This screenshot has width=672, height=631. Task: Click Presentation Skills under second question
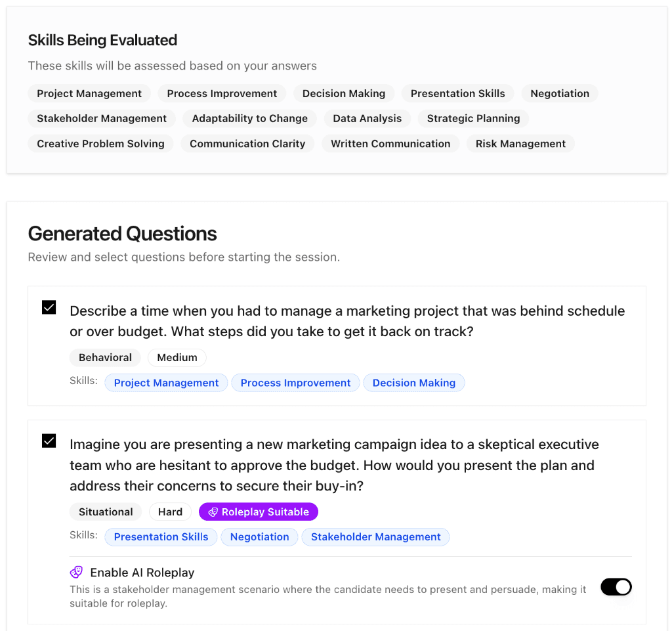pos(160,536)
